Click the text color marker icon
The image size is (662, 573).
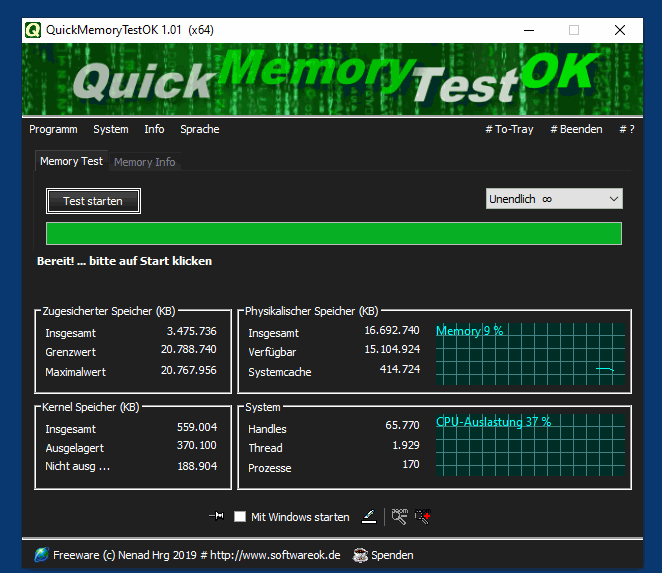[369, 516]
